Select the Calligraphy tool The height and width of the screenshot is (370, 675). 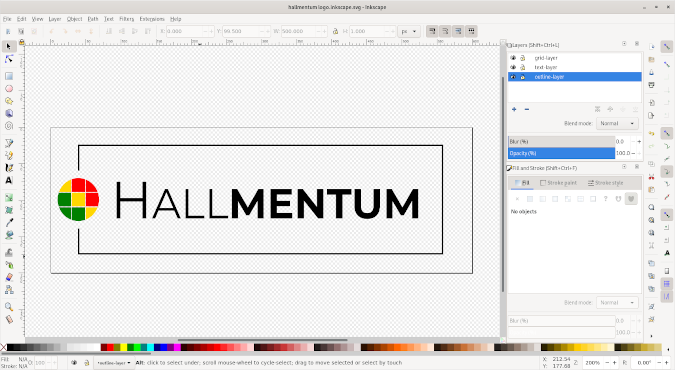(x=9, y=168)
